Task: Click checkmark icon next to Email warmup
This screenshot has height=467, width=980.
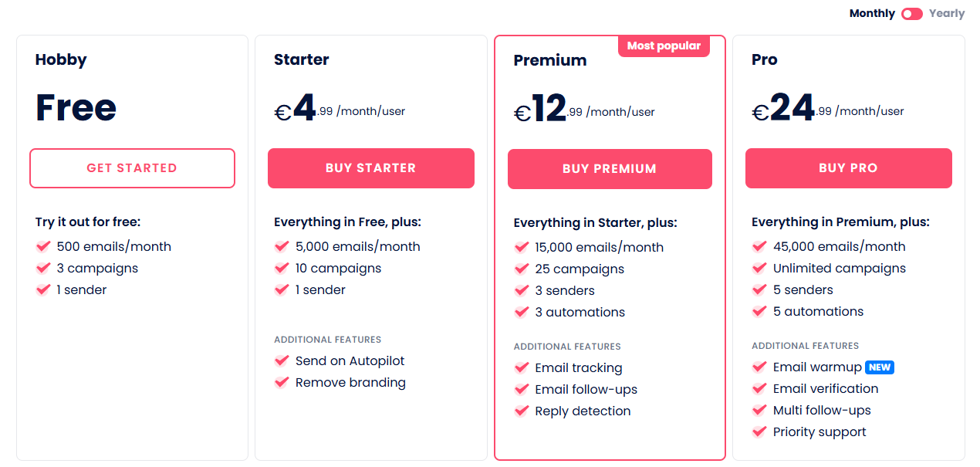Action: point(759,367)
